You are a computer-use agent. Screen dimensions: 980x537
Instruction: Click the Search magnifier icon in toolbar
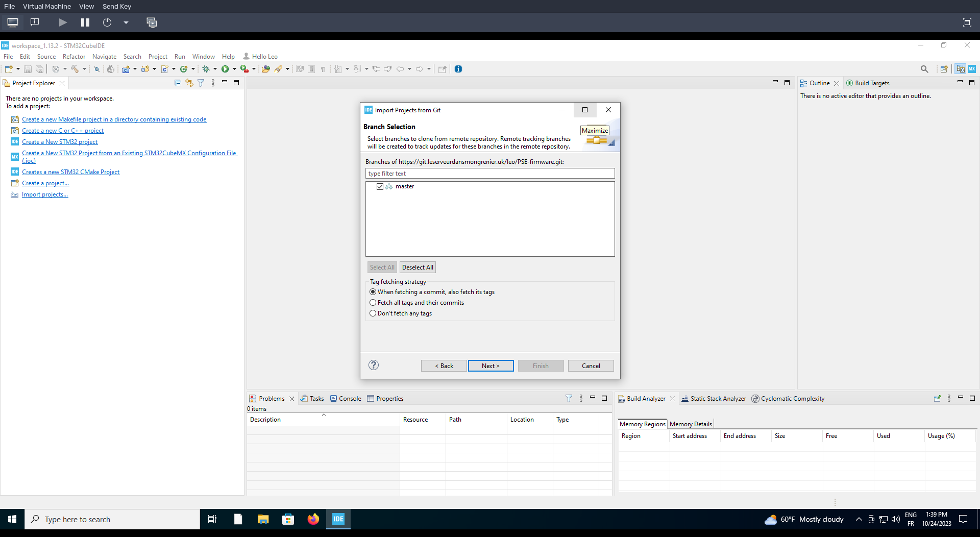tap(924, 69)
